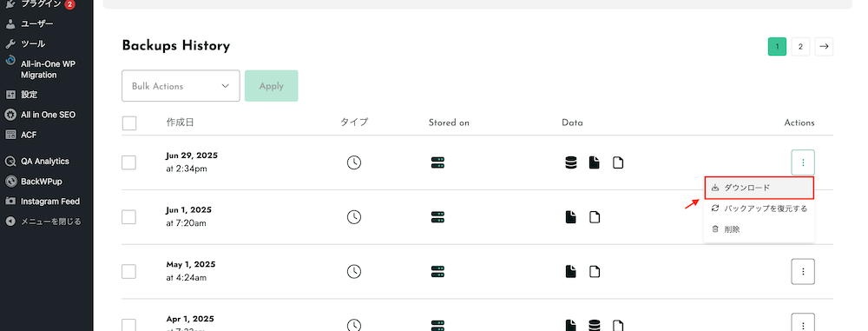
Task: Click the clock type icon for Jun 1
Action: pyautogui.click(x=354, y=217)
